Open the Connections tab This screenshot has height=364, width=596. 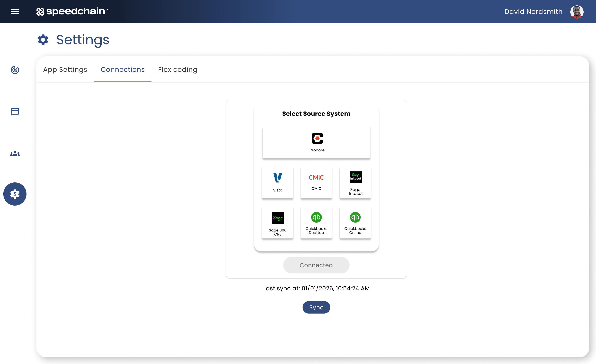click(x=122, y=69)
